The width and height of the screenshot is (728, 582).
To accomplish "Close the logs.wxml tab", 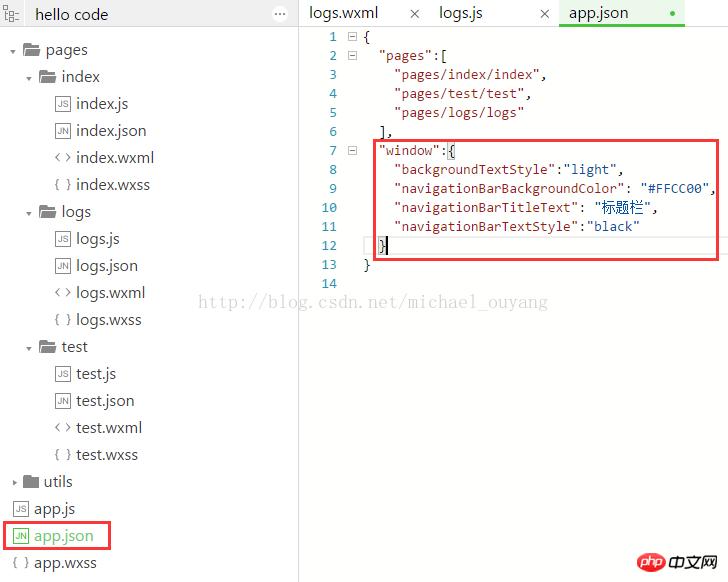I will (415, 14).
